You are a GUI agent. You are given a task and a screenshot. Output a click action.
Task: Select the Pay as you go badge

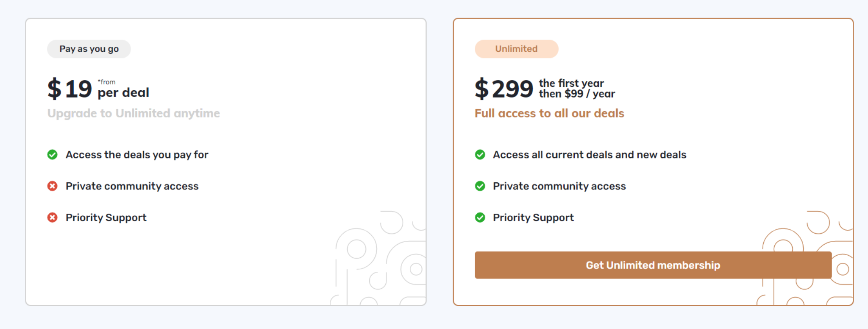pyautogui.click(x=89, y=49)
